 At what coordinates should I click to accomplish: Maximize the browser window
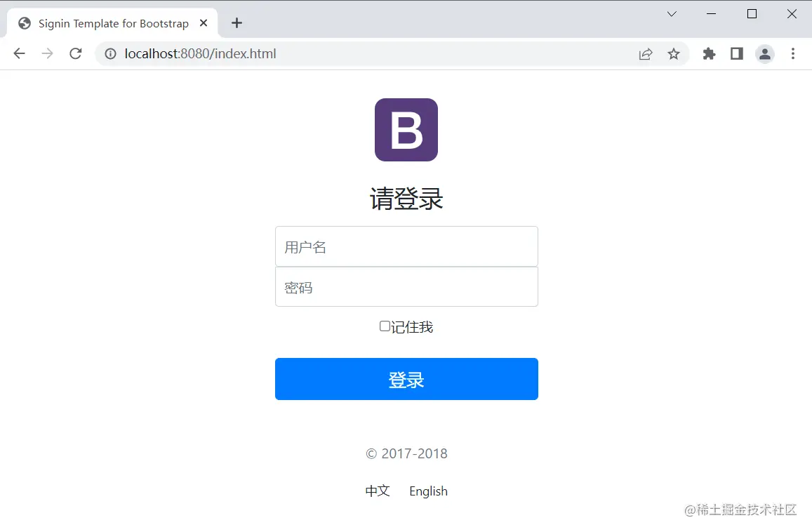[752, 14]
